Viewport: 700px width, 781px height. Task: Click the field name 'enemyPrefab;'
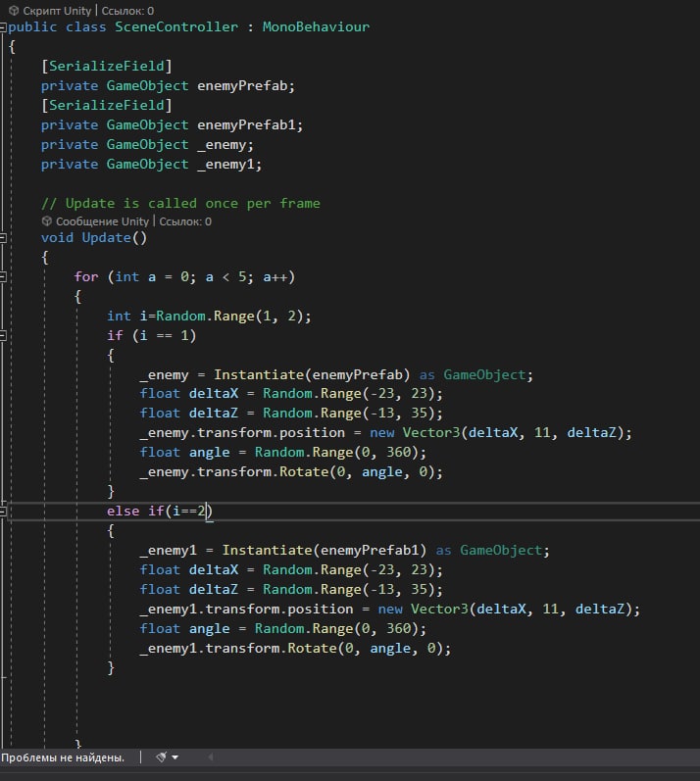[x=246, y=85]
